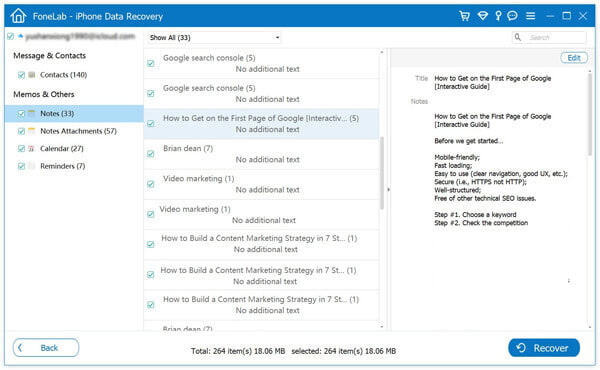Uncheck the Notes (33) checkbox
600x370 pixels.
click(x=21, y=114)
